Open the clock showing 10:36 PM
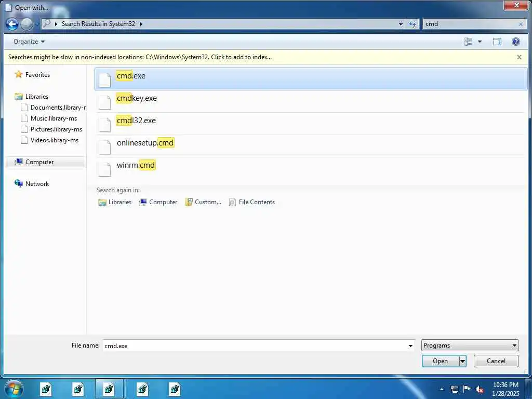 (x=506, y=389)
